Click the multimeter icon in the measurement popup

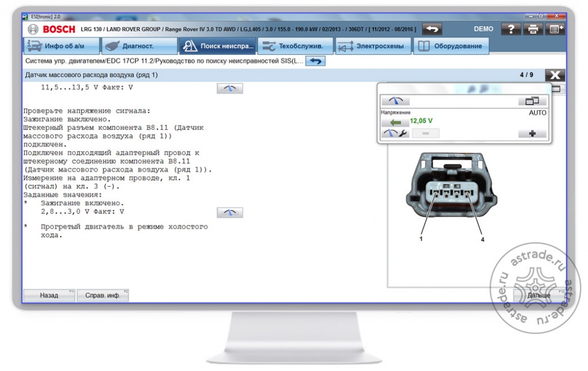pyautogui.click(x=395, y=101)
